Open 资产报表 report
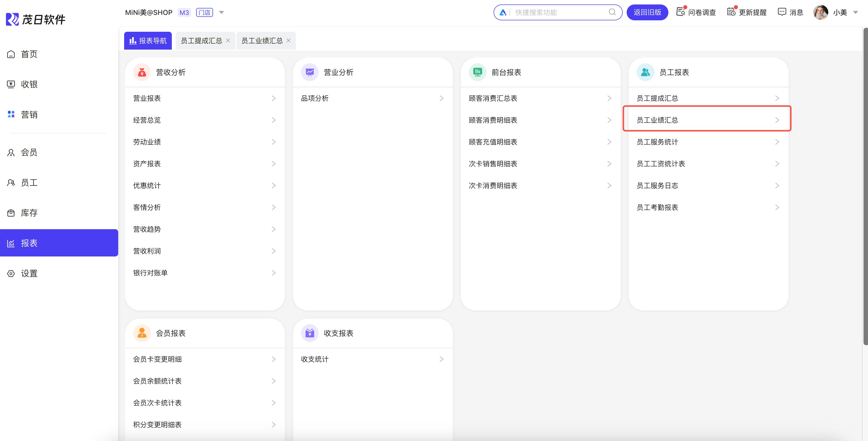This screenshot has width=868, height=441. (205, 164)
